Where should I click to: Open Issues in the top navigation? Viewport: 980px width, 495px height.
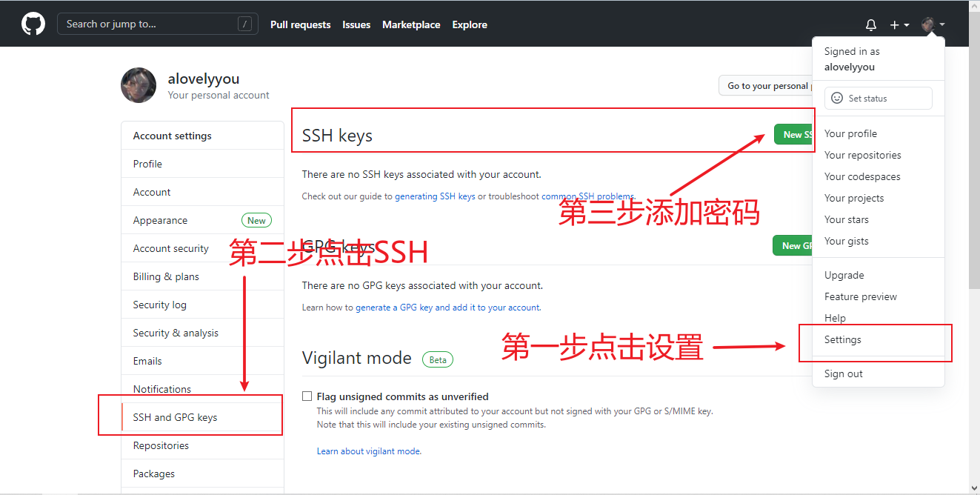point(356,24)
